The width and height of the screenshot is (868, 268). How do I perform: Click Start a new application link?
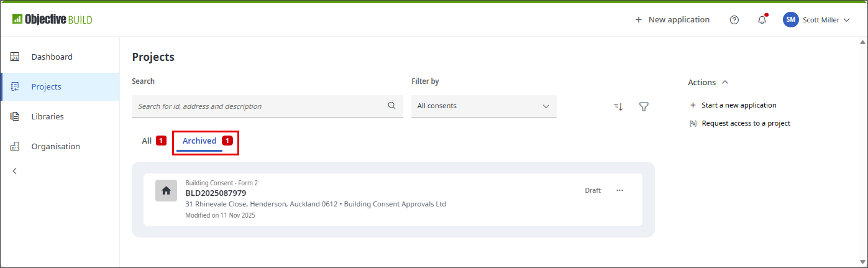[739, 105]
